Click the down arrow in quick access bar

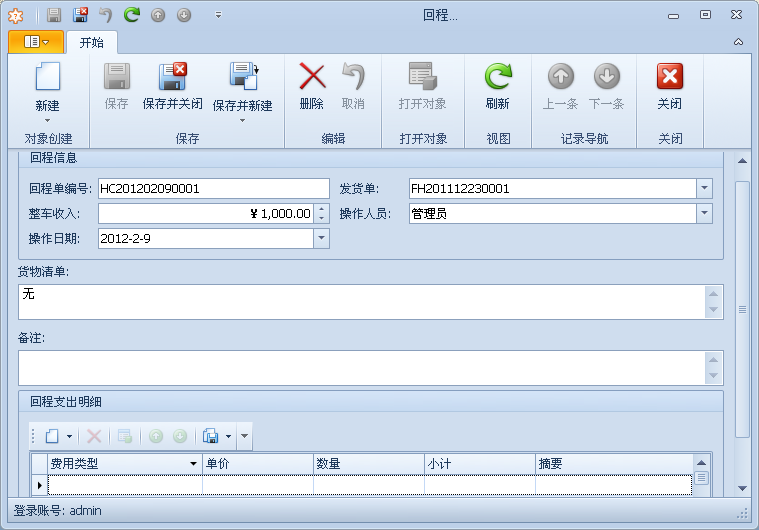click(x=184, y=15)
